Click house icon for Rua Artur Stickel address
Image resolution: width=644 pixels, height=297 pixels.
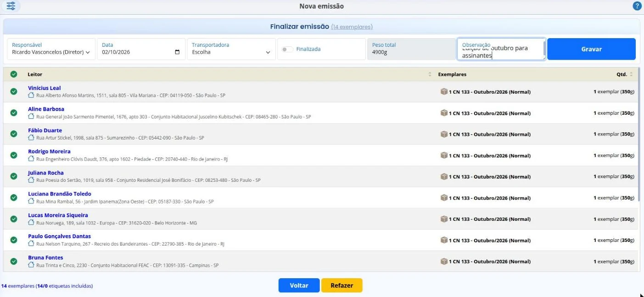click(31, 137)
